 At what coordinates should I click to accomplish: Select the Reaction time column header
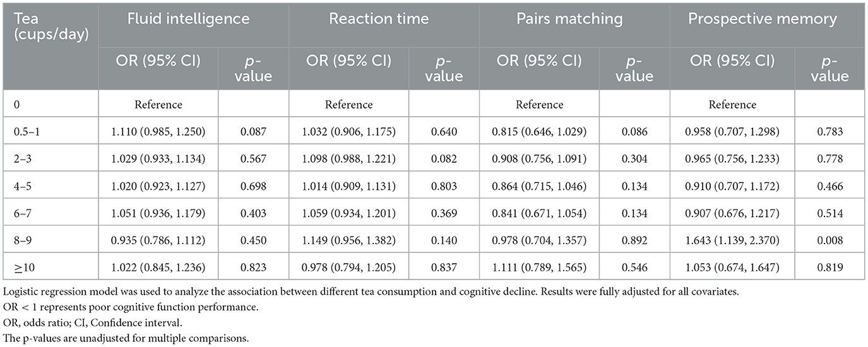379,19
